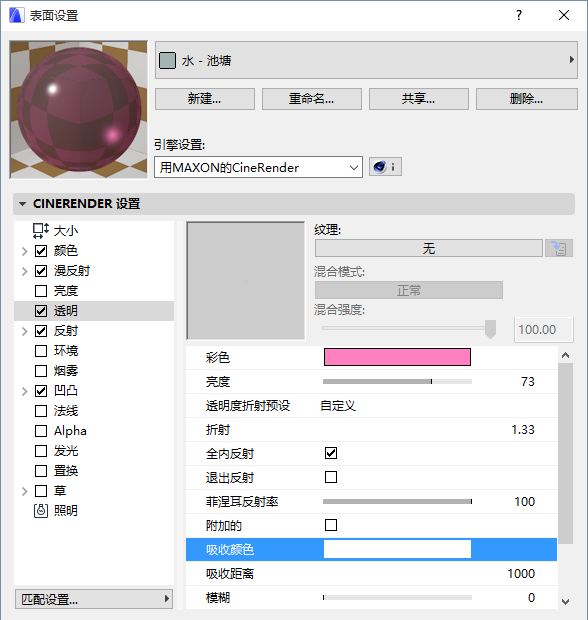Uncheck the 颜色 channel checkbox
Screen dimensions: 588x620
click(41, 251)
